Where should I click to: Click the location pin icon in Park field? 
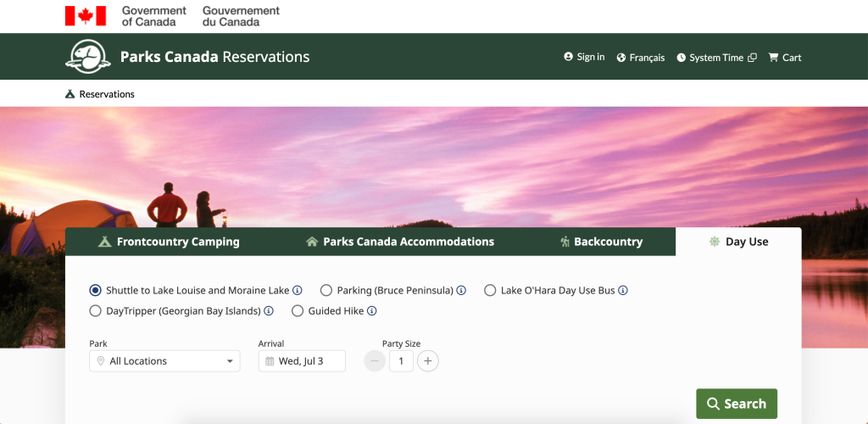[100, 361]
